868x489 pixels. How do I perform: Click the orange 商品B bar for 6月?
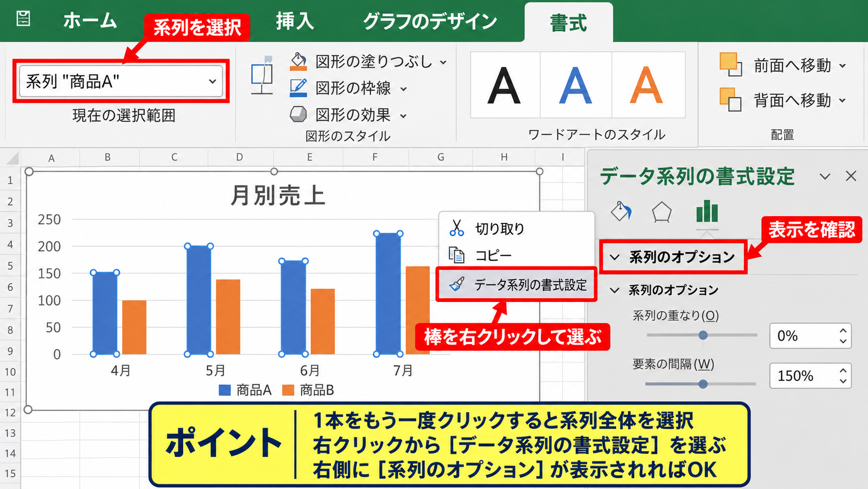pos(323,322)
